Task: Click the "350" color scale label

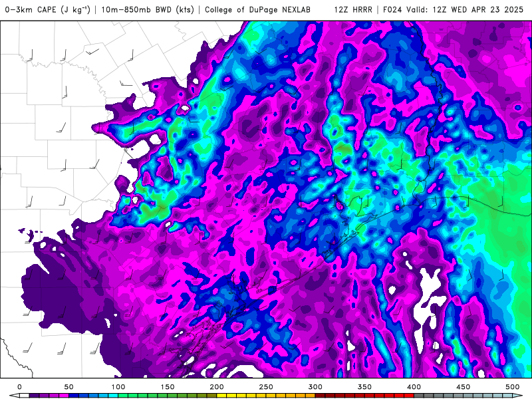Action: 364,387
